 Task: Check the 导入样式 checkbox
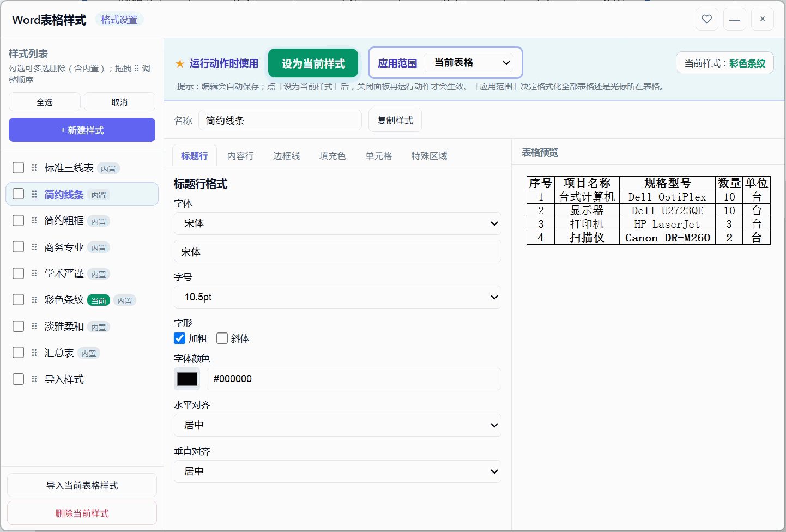point(18,379)
